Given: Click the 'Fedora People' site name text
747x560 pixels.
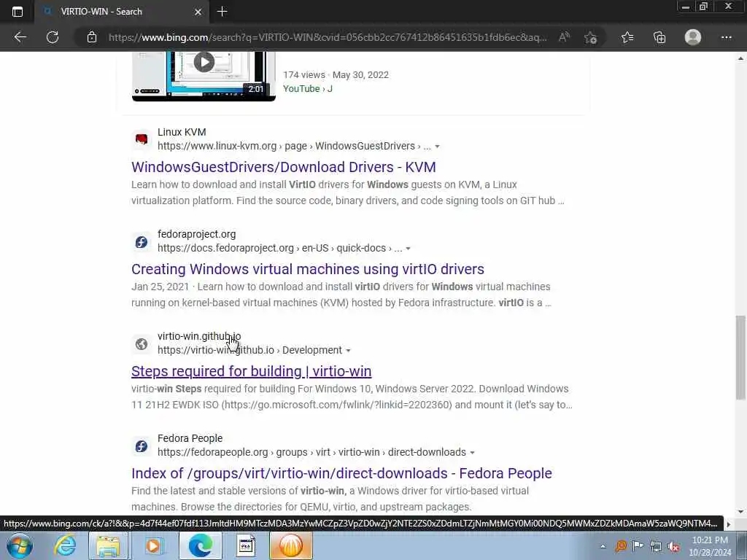Looking at the screenshot, I should (x=190, y=438).
